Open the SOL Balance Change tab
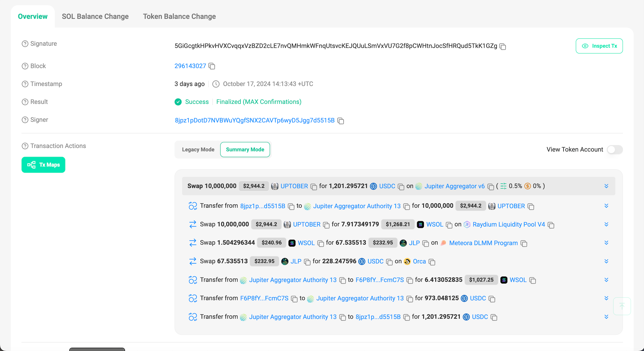644x351 pixels. pyautogui.click(x=95, y=16)
